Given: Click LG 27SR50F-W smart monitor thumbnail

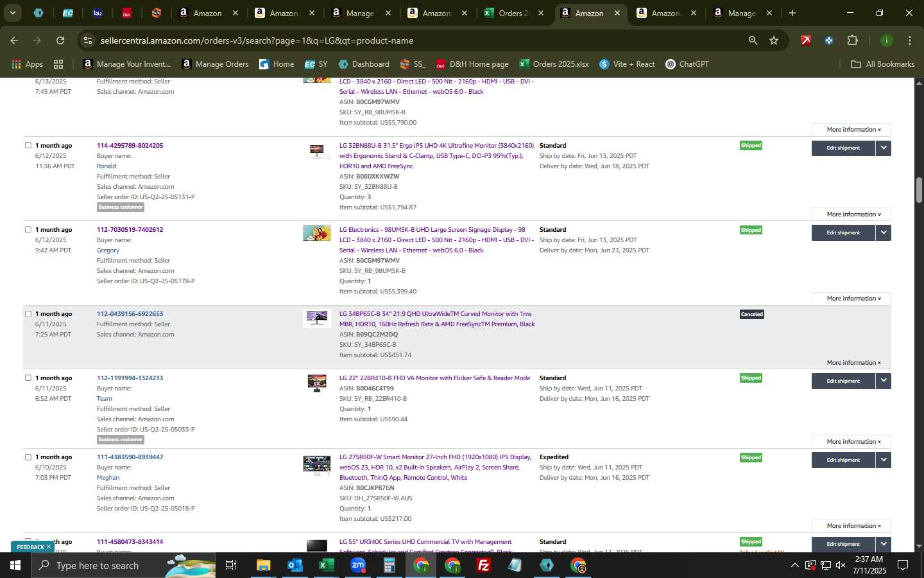Looking at the screenshot, I should pos(317,466).
